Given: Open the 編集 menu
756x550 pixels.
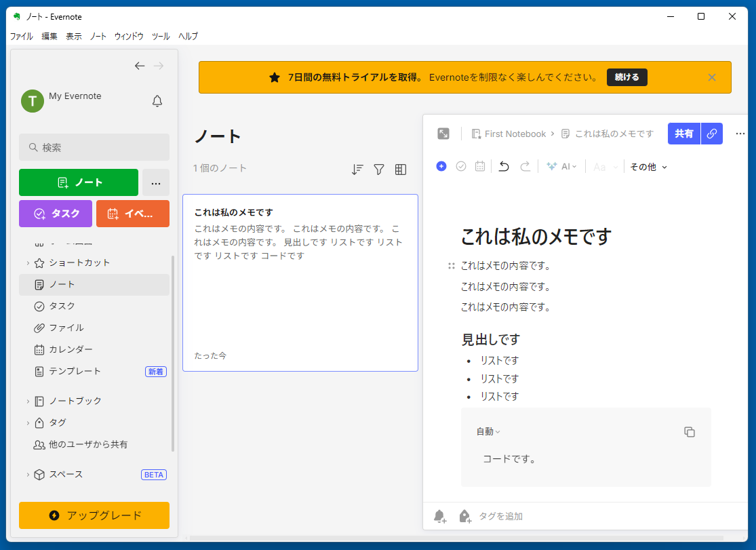Looking at the screenshot, I should 49,36.
